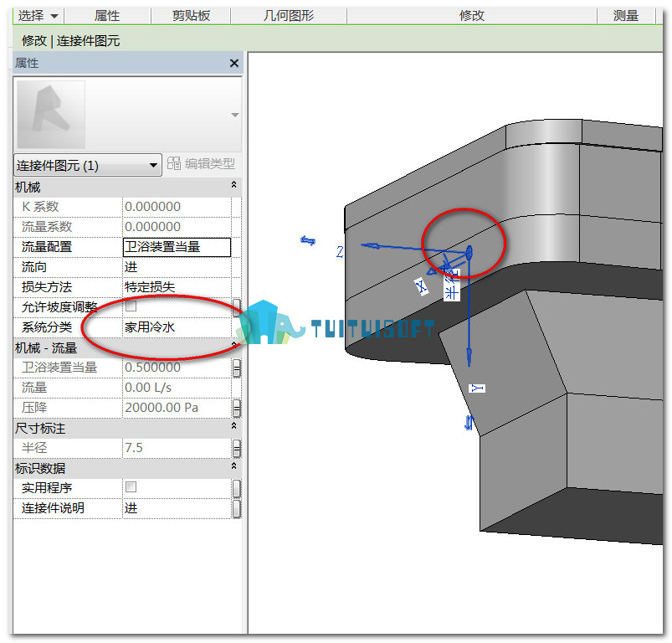
Task: Select the connector circle at the axis origin
Action: click(x=469, y=253)
